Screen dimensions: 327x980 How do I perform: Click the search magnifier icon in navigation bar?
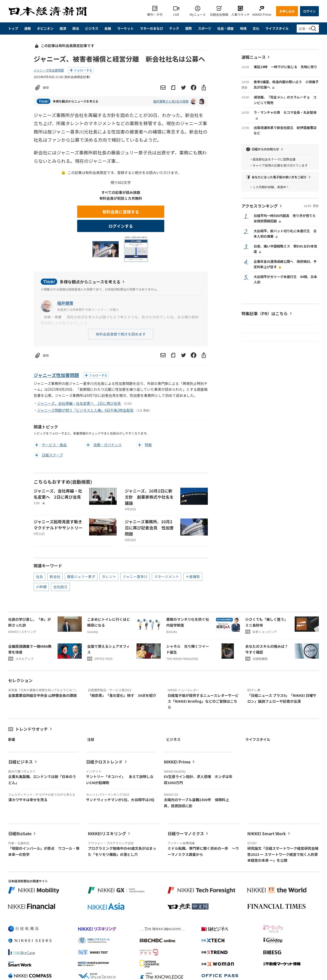[314, 28]
